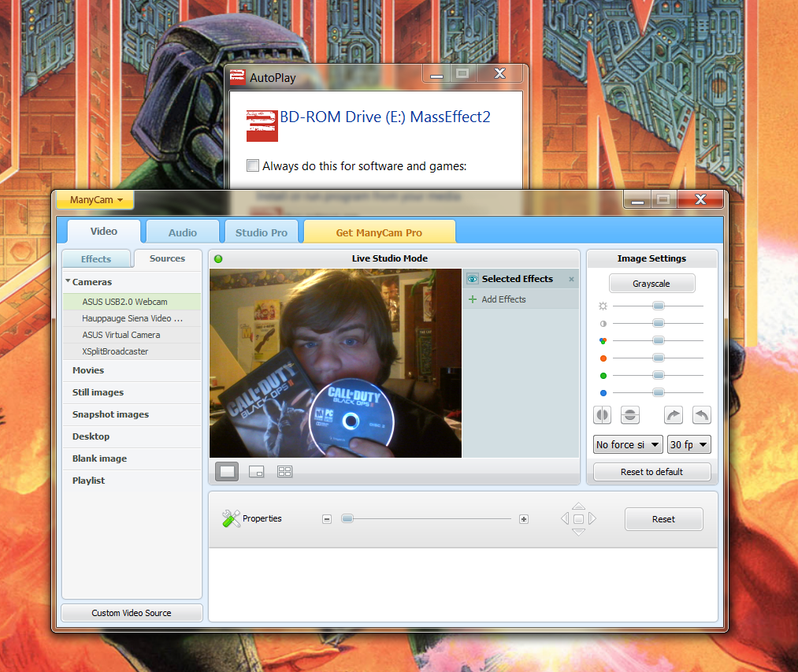The width and height of the screenshot is (798, 672).
Task: Adjust the contrast slider handle
Action: [x=658, y=323]
